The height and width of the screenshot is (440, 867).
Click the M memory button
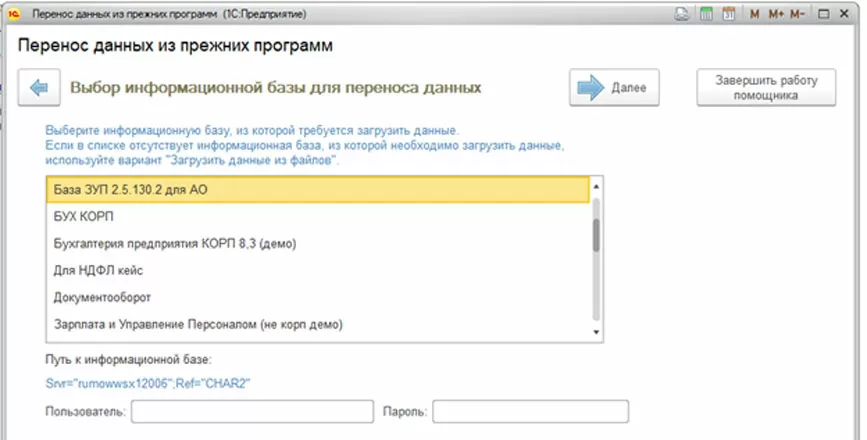pyautogui.click(x=755, y=14)
